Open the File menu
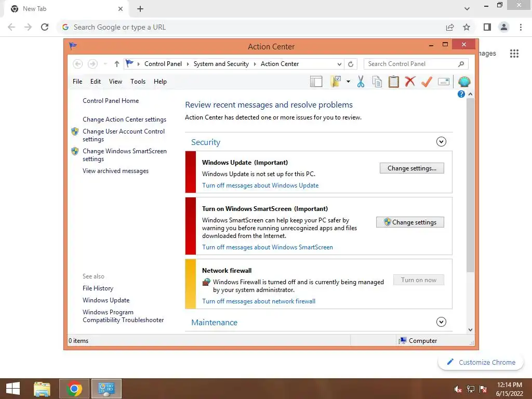The width and height of the screenshot is (532, 399). (x=77, y=82)
